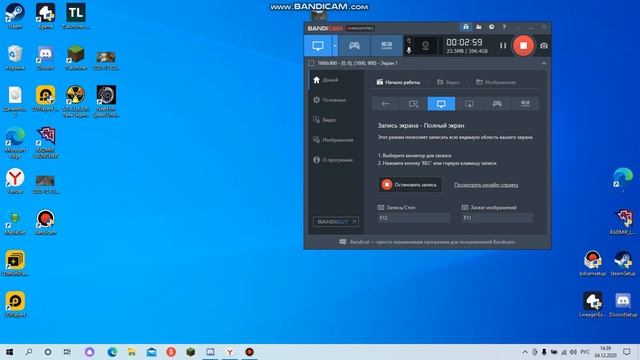Open the help question mark in Bandicam title bar

point(504,27)
